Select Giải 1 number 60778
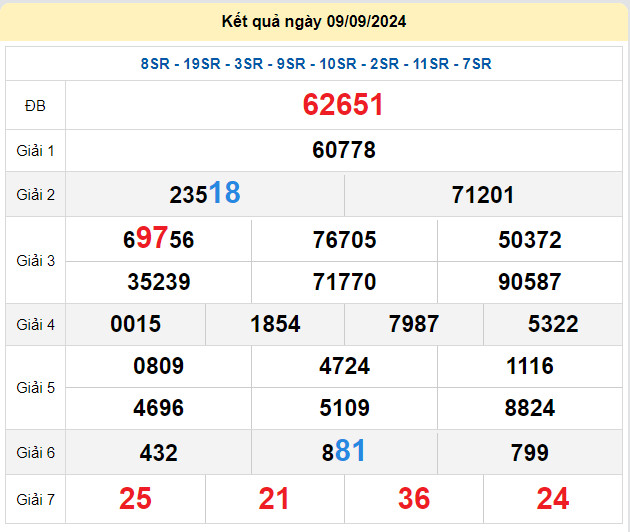This screenshot has width=630, height=532. coord(344,150)
